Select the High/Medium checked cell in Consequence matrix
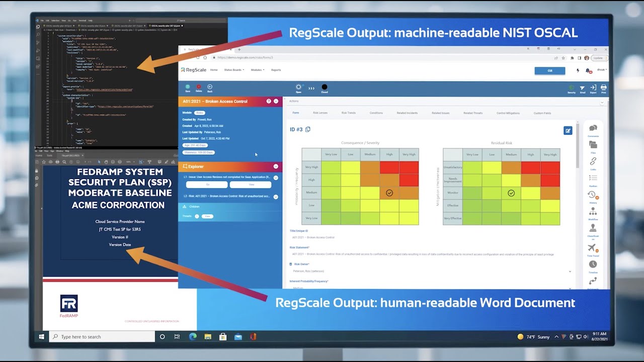The width and height of the screenshot is (644, 362). tap(389, 193)
